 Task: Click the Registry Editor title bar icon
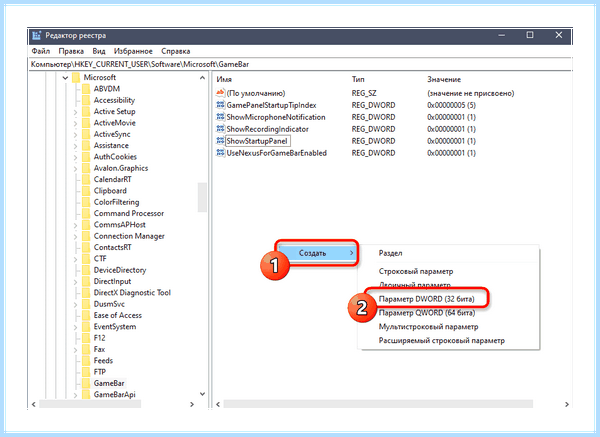pos(36,36)
